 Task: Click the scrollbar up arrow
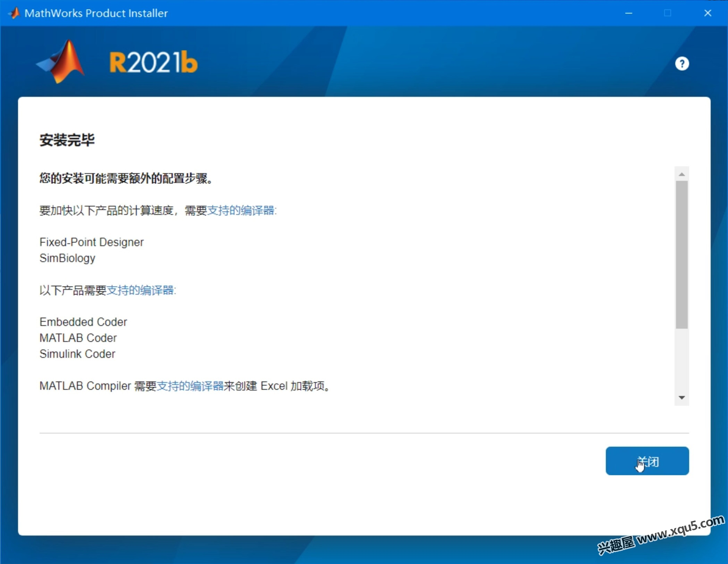pyautogui.click(x=682, y=174)
